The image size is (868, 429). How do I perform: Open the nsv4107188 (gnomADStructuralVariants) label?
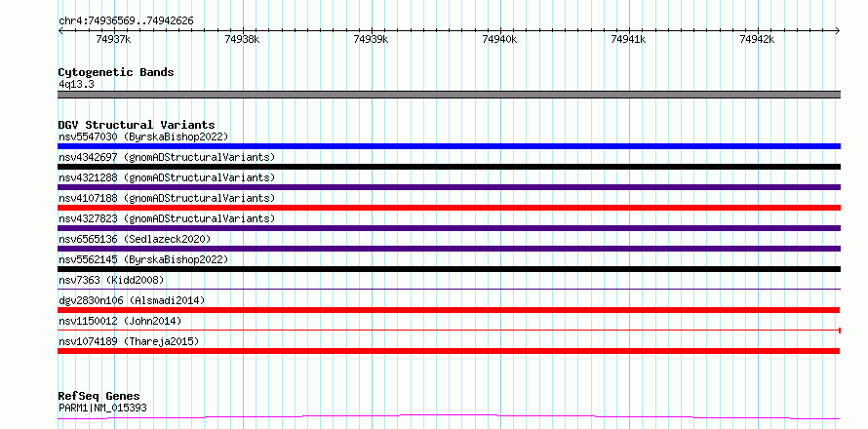click(x=167, y=198)
